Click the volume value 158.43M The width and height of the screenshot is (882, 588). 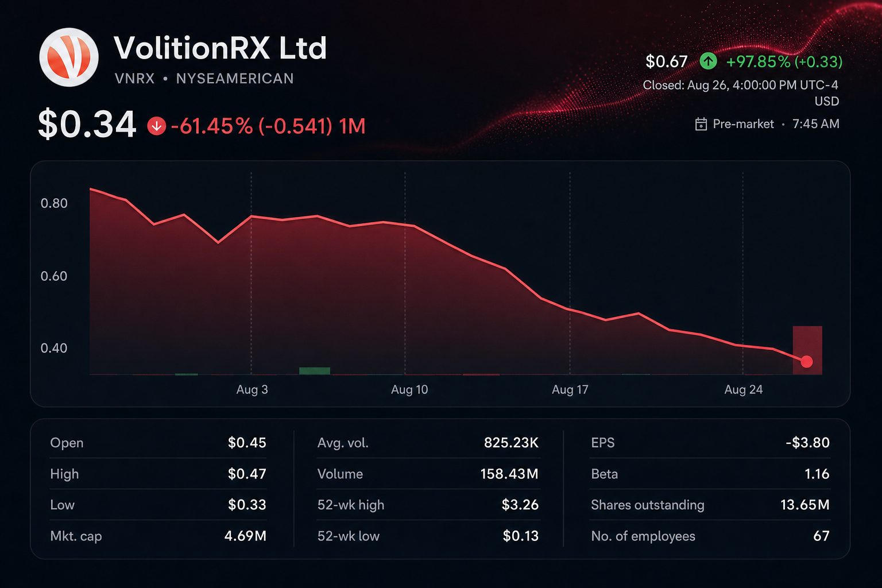point(509,474)
